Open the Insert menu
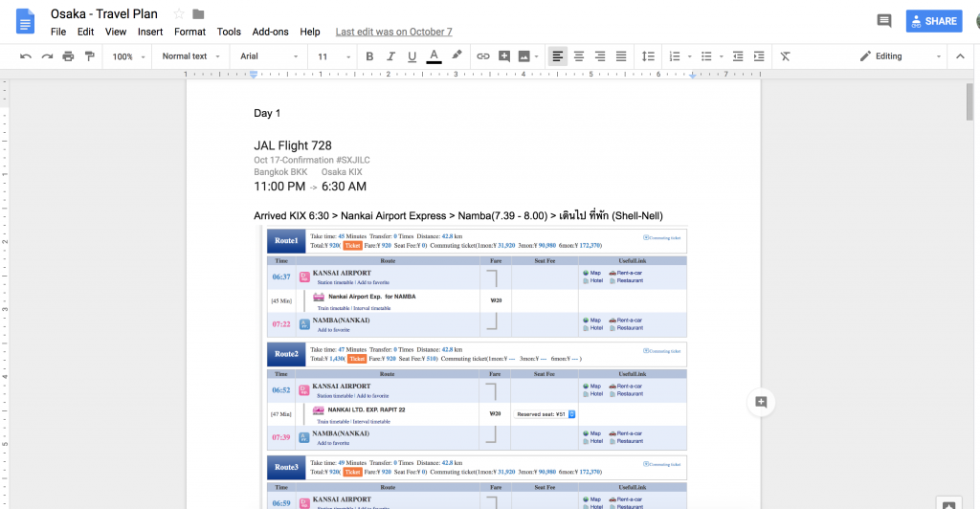The width and height of the screenshot is (980, 509). [150, 32]
